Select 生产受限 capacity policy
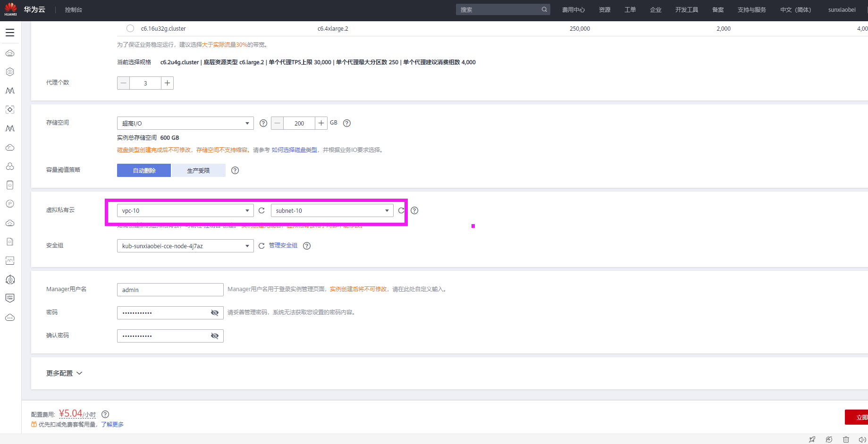Screen dimensions: 868x444 coord(198,170)
